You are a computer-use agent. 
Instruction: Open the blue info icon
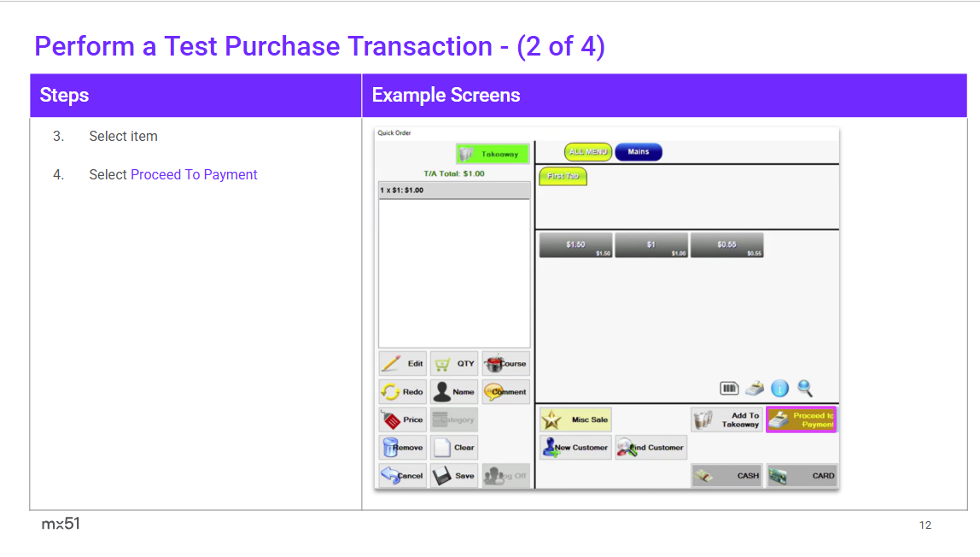tap(779, 389)
